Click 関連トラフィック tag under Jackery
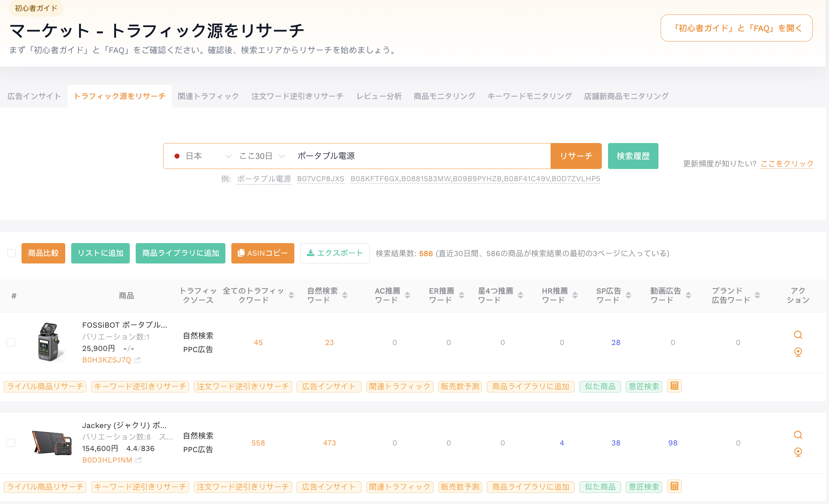Image resolution: width=829 pixels, height=504 pixels. [400, 487]
